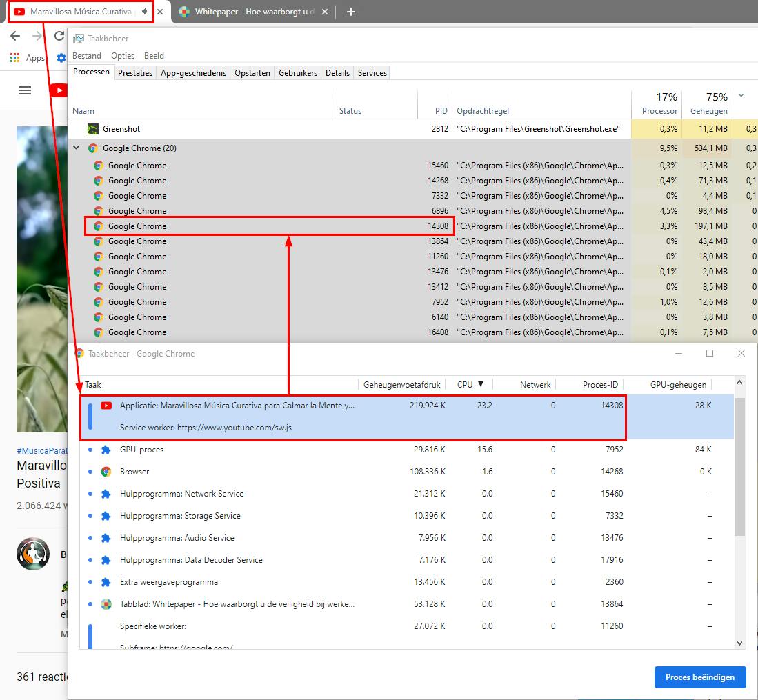This screenshot has height=700, width=758.
Task: Click the channel avatar below the video
Action: (x=33, y=554)
